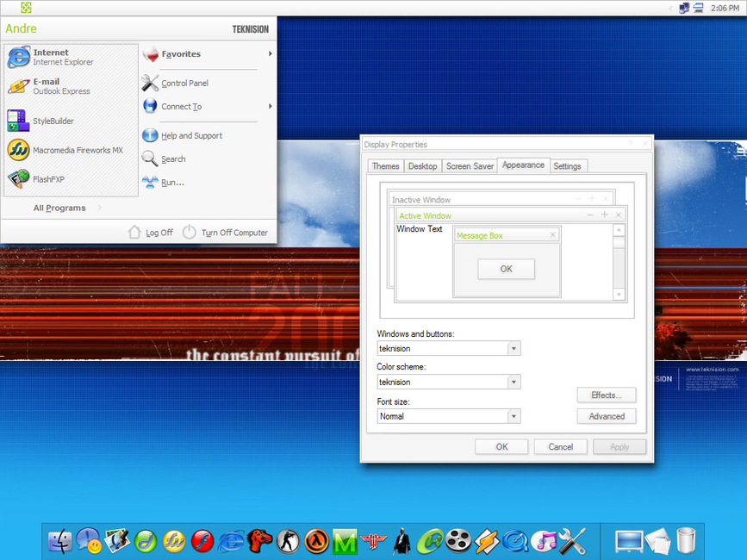This screenshot has width=747, height=560.
Task: Open Hitman figure icon in dock
Action: click(402, 541)
